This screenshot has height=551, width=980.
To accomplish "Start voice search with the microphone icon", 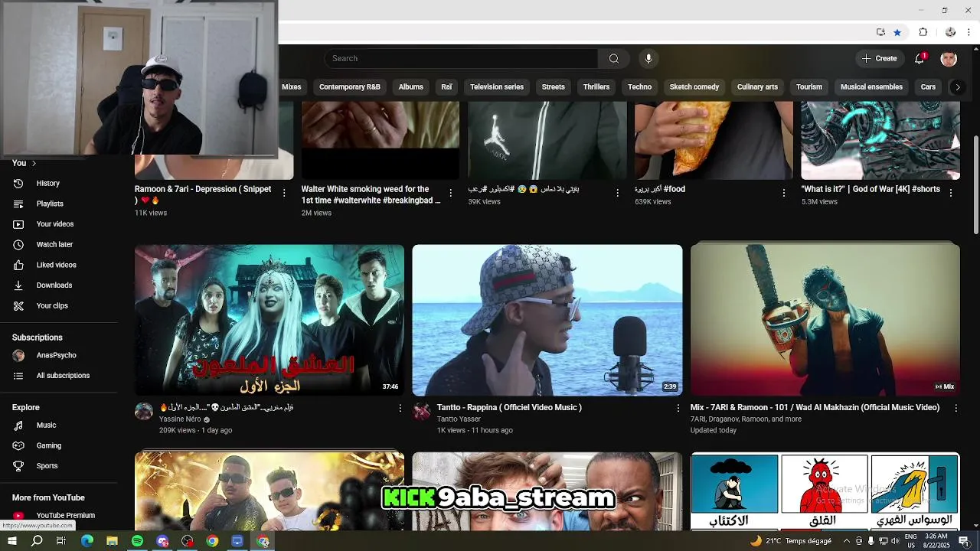I will [x=648, y=58].
